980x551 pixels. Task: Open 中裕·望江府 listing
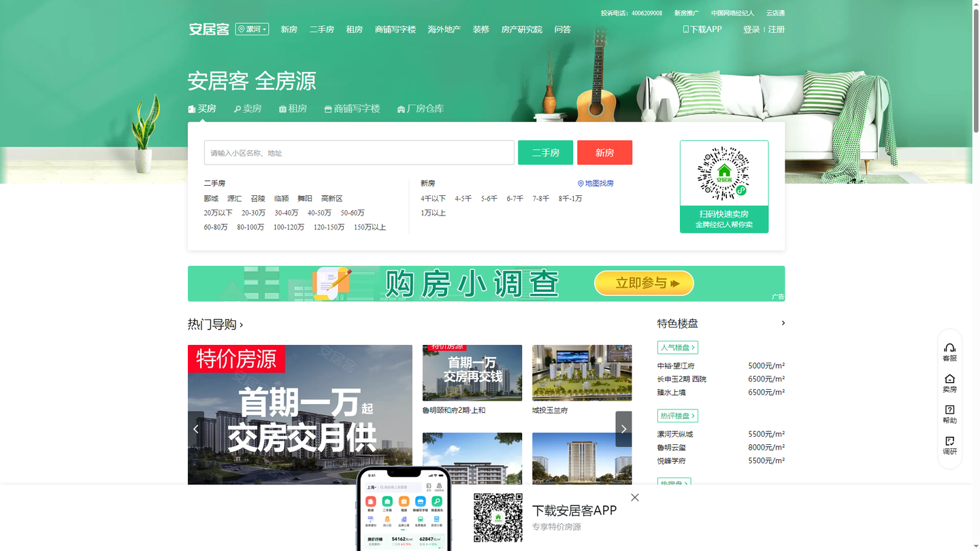click(x=676, y=366)
